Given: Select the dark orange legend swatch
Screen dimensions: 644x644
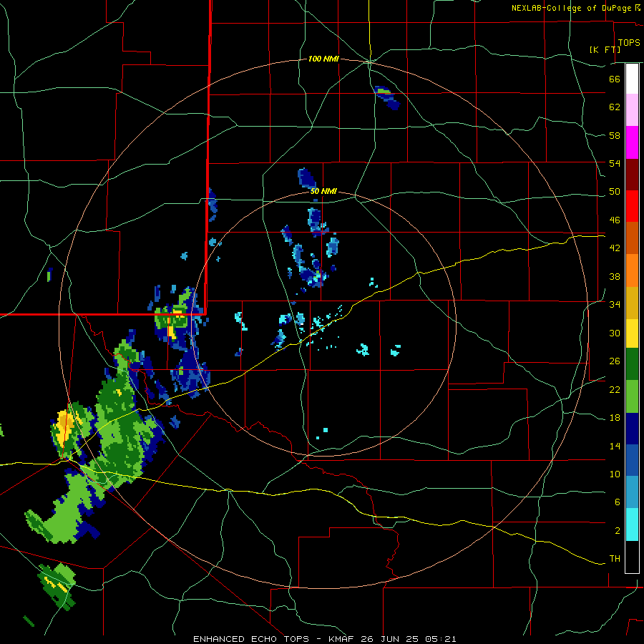Looking at the screenshot, I should [x=632, y=238].
